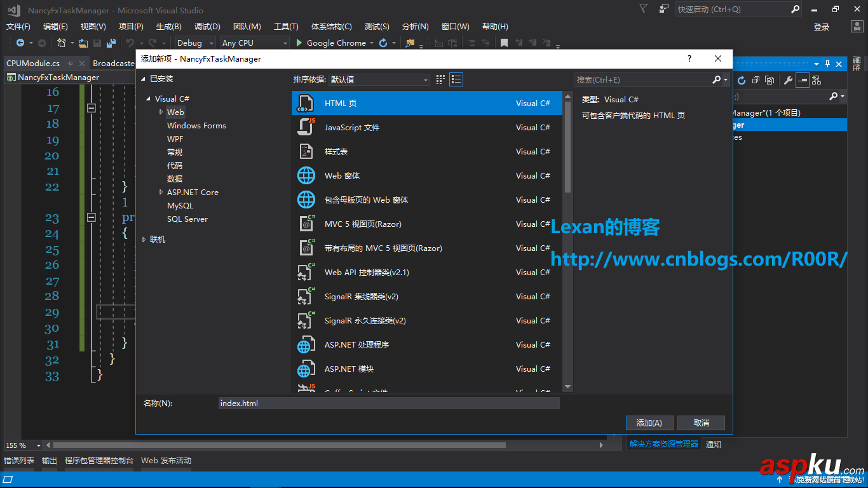
Task: Collapse all in Solution Explorer toolbar
Action: (756, 80)
